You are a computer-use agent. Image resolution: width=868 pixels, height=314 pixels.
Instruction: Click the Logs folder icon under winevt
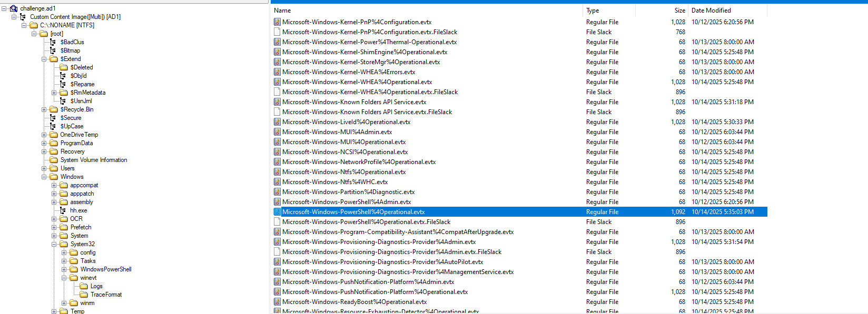click(84, 286)
